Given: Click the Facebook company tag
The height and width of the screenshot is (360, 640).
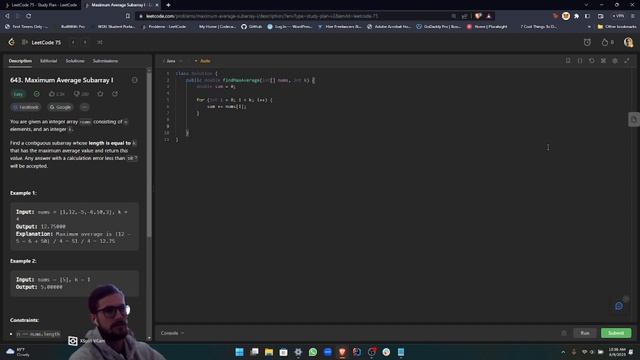Looking at the screenshot, I should [x=26, y=107].
